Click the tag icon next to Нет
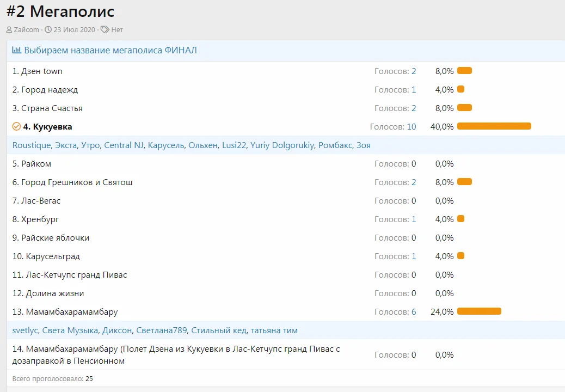565x392 pixels. [x=105, y=29]
